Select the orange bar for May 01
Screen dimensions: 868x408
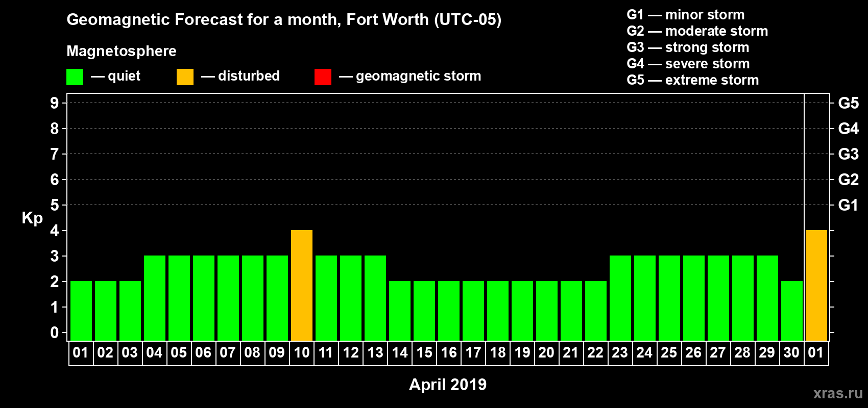(816, 285)
